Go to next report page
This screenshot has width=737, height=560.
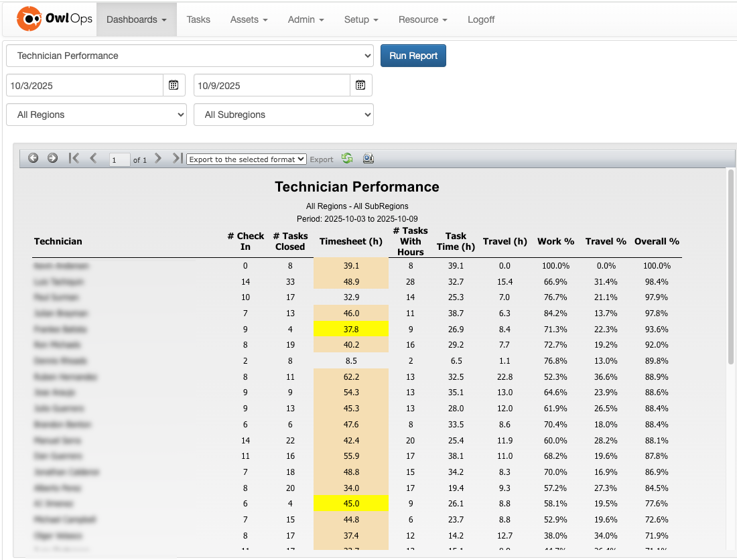(158, 159)
